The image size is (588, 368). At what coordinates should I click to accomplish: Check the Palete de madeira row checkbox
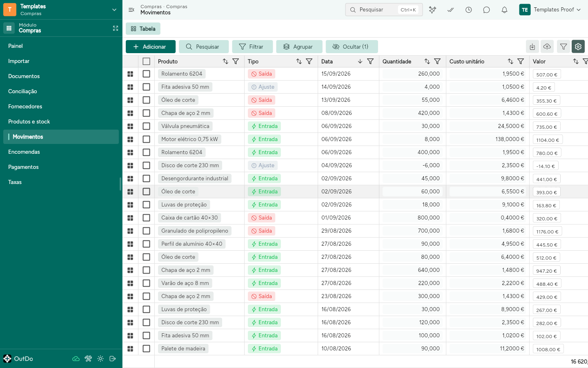click(146, 349)
